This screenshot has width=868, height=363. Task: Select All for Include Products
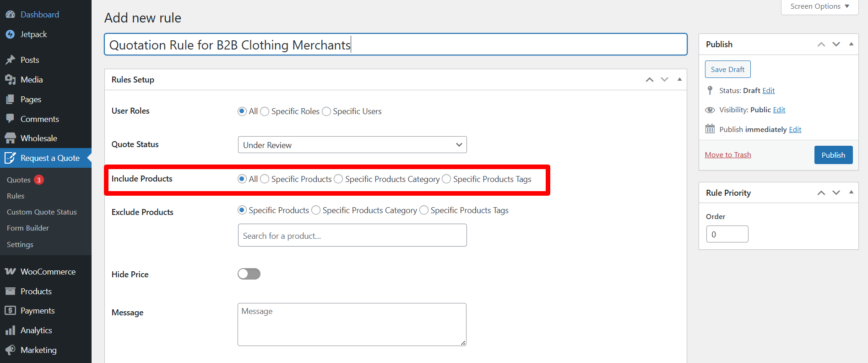(x=242, y=179)
